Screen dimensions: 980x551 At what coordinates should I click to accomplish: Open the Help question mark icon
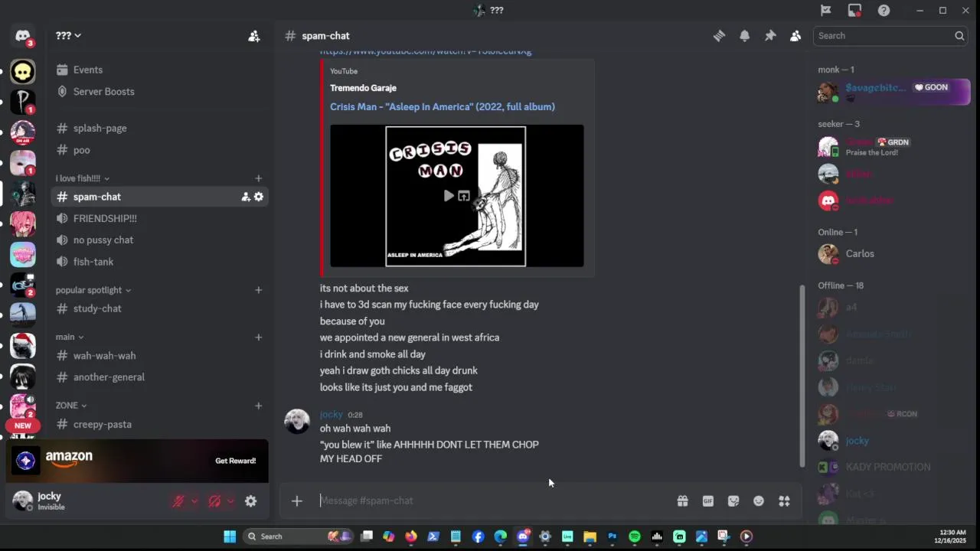[884, 11]
